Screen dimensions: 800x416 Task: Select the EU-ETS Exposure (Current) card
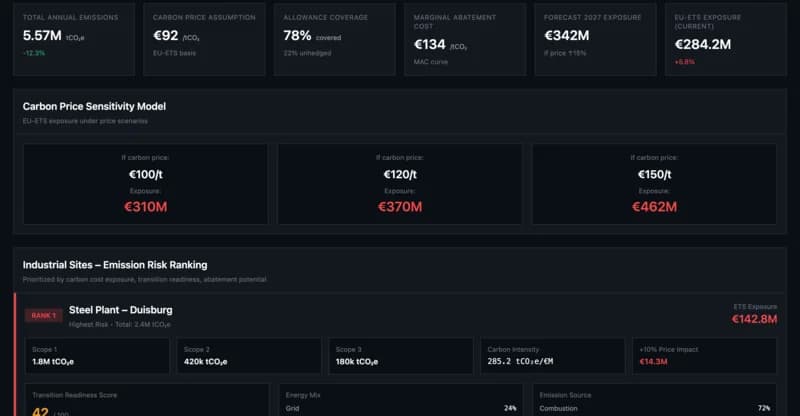(x=725, y=39)
